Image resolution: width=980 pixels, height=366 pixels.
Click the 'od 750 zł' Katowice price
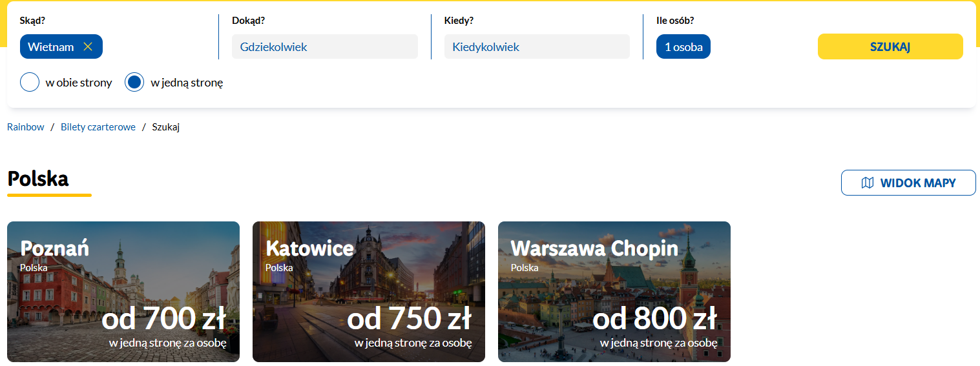point(410,318)
